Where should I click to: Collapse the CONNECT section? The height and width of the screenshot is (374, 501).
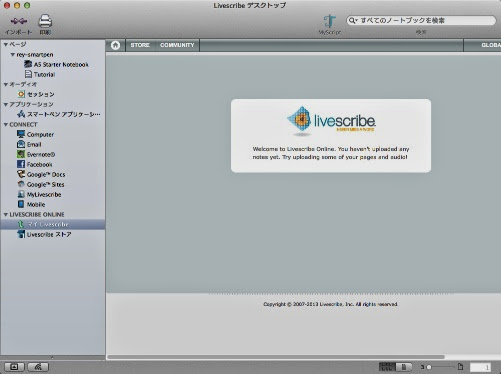6,124
